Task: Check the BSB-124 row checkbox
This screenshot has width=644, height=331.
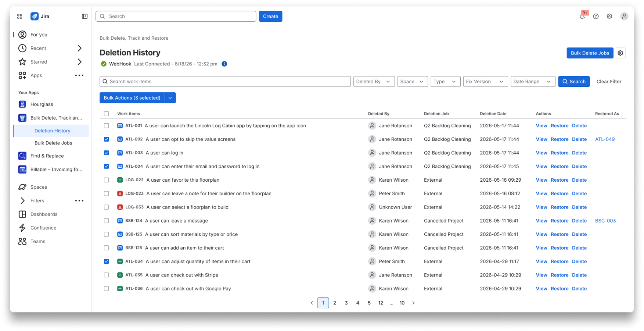Action: (107, 221)
